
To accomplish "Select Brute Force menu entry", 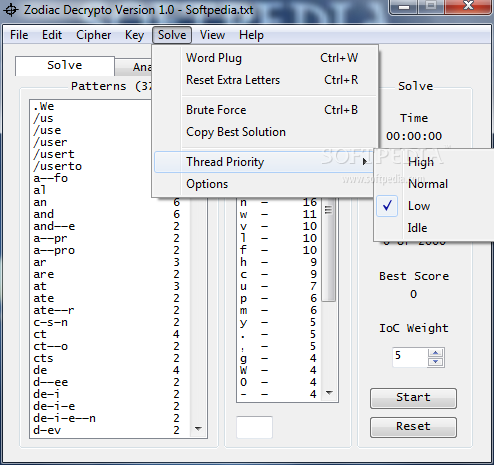I will 265,110.
